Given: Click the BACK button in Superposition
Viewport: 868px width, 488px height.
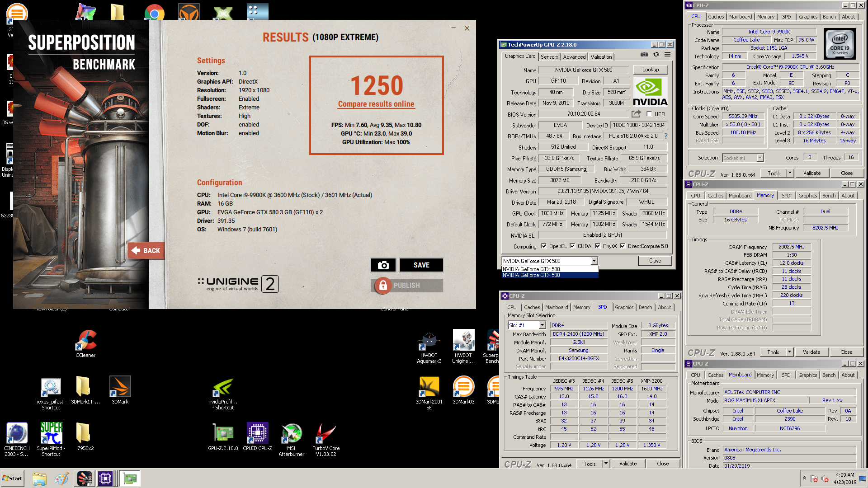Looking at the screenshot, I should [x=146, y=250].
